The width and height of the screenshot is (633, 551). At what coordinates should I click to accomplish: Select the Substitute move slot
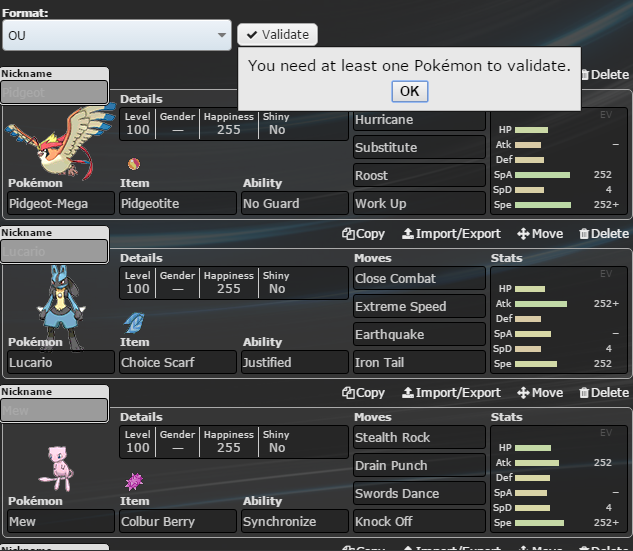pyautogui.click(x=419, y=147)
